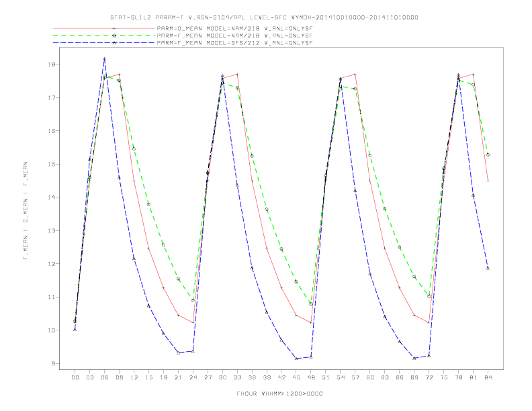Click y-axis tick label 18
The image size is (532, 411).
(x=52, y=64)
